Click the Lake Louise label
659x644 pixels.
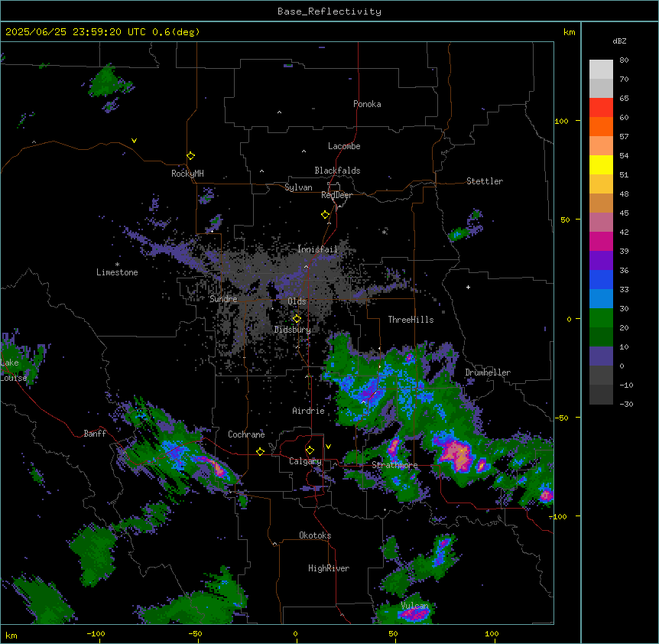pyautogui.click(x=14, y=370)
